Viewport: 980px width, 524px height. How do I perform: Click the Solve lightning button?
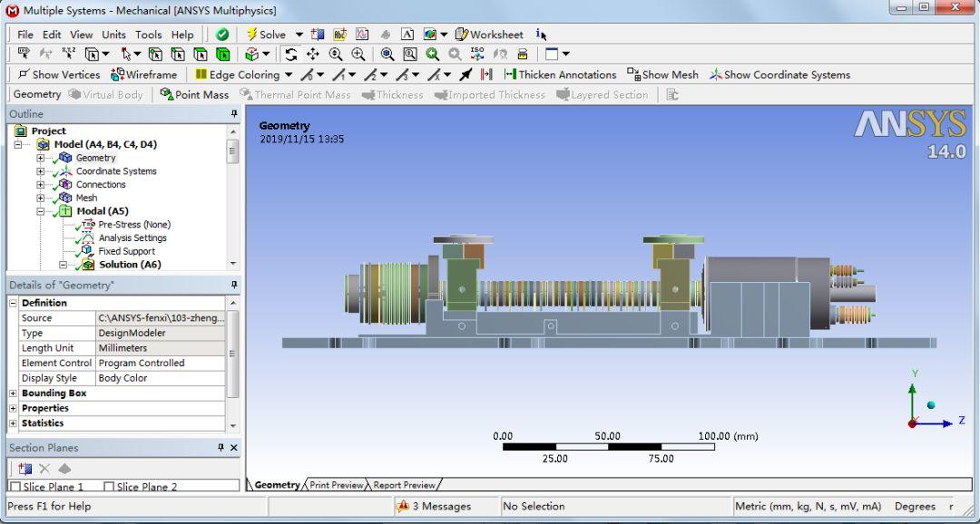pos(266,34)
